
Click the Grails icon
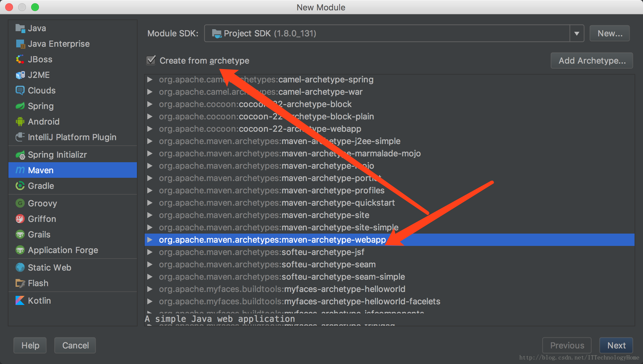click(20, 235)
